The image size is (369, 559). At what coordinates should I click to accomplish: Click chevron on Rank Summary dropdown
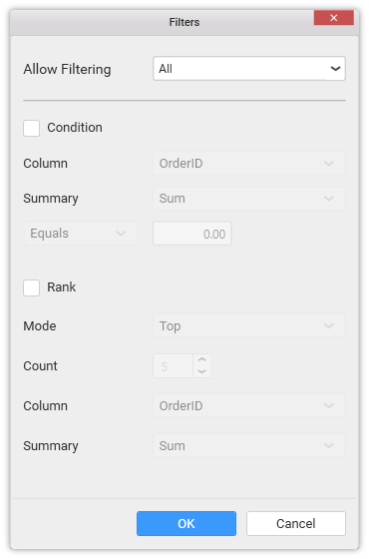click(328, 446)
